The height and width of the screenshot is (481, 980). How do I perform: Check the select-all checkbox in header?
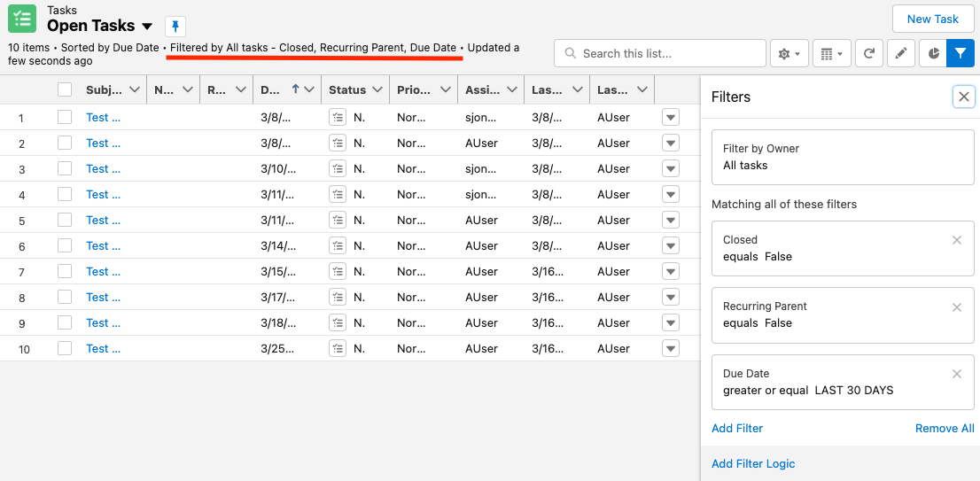tap(65, 89)
